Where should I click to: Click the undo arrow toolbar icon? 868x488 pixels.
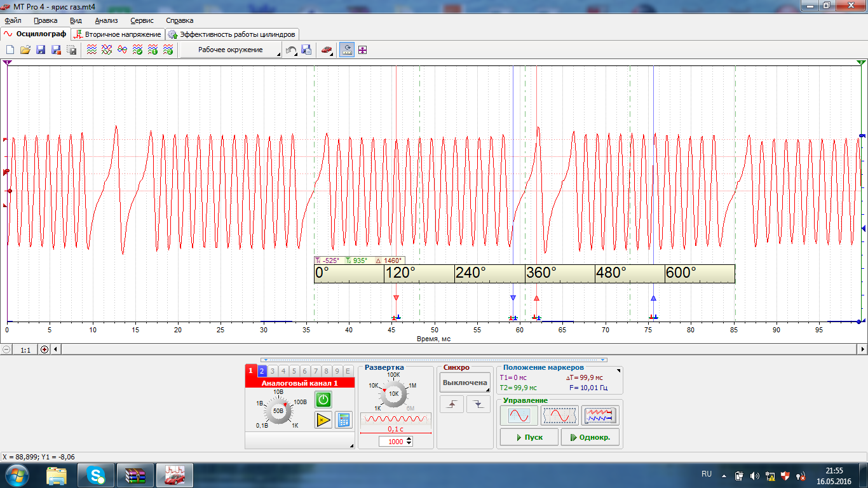pyautogui.click(x=290, y=50)
